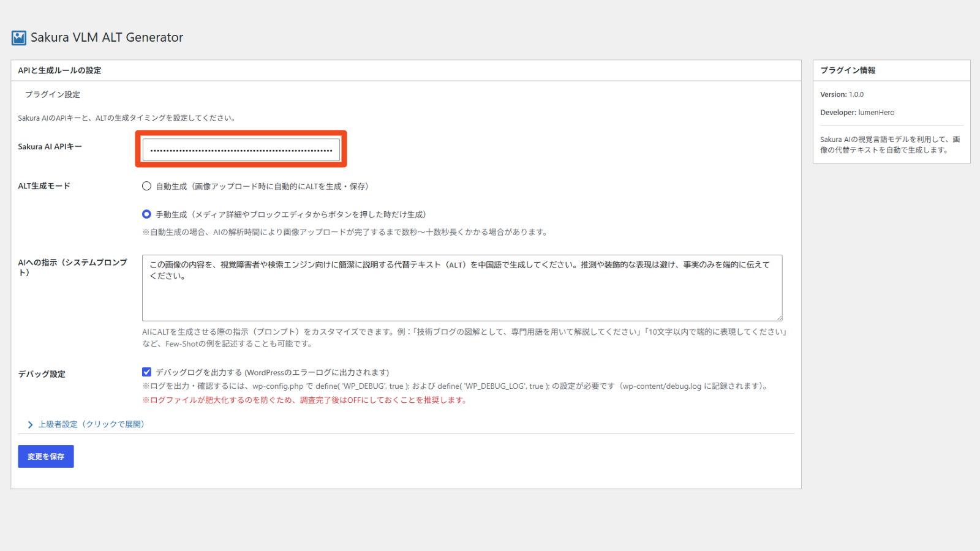Click the Version: 1.0.0 text
This screenshot has height=551, width=980.
(842, 94)
